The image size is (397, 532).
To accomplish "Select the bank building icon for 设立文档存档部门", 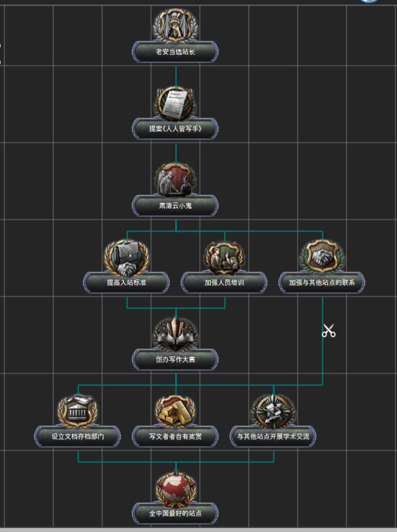I will [78, 411].
